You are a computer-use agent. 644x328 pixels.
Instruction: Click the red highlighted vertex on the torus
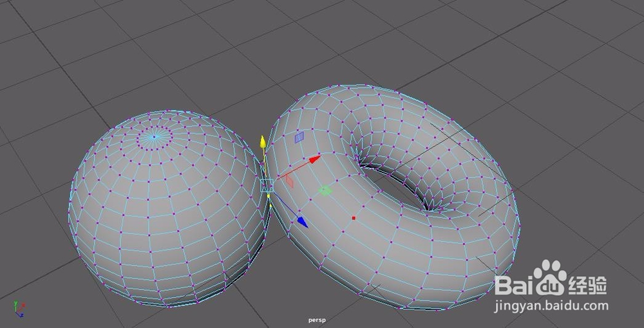(x=354, y=218)
